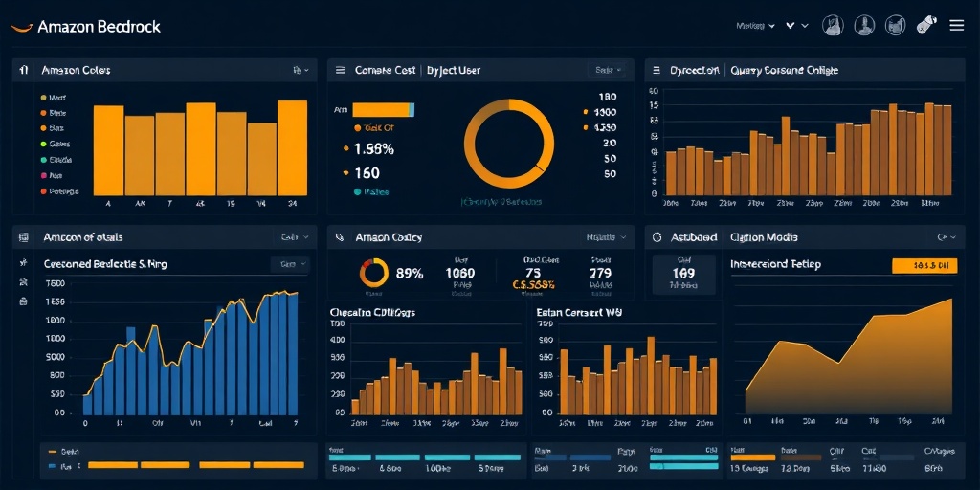Toggle the green Geters legend item
Viewport: 980px width, 490px height.
click(x=56, y=145)
